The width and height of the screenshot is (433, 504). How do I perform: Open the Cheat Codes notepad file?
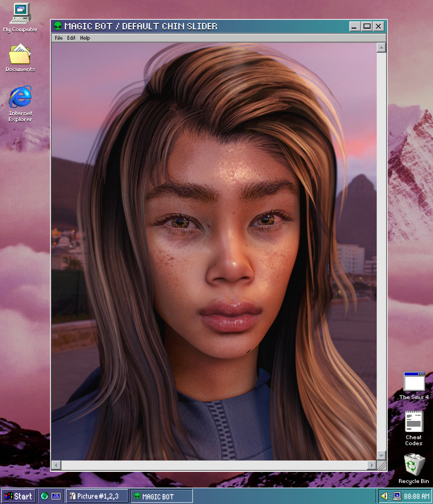click(414, 422)
